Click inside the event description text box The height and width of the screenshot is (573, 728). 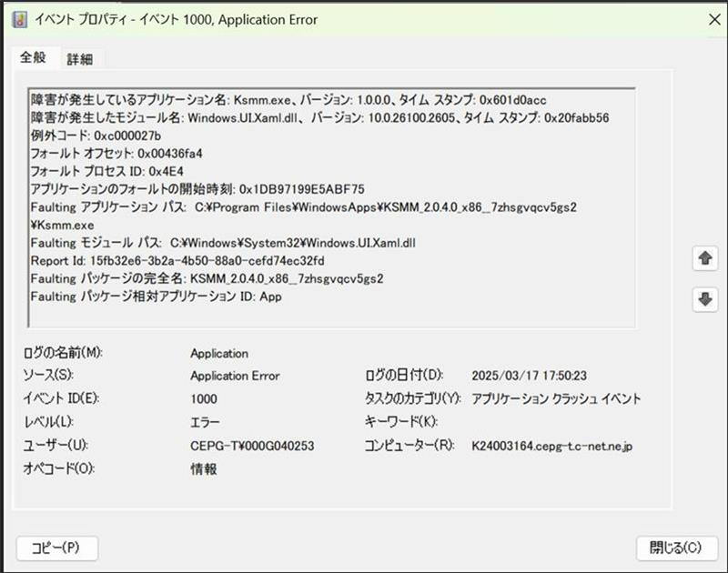pos(331,207)
